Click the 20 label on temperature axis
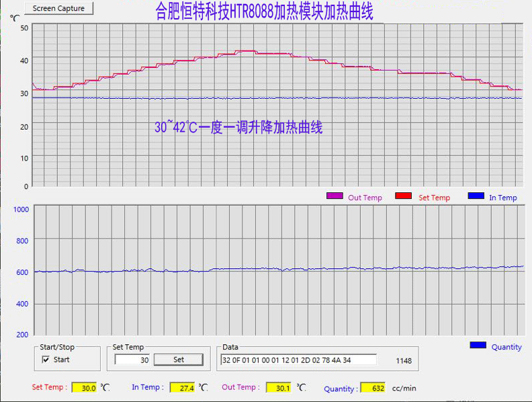Screen dimensions: 532x402 point(24,127)
